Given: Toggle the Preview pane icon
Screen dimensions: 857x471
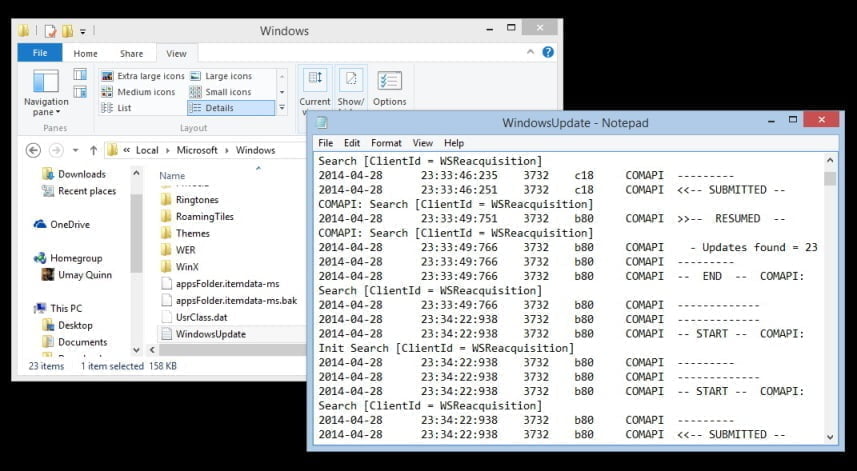Looking at the screenshot, I should (x=80, y=74).
